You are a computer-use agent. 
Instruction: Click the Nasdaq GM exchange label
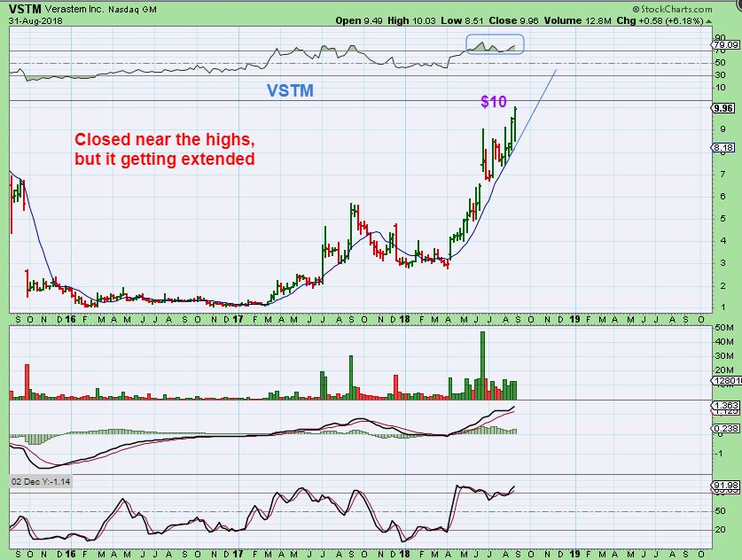132,10
